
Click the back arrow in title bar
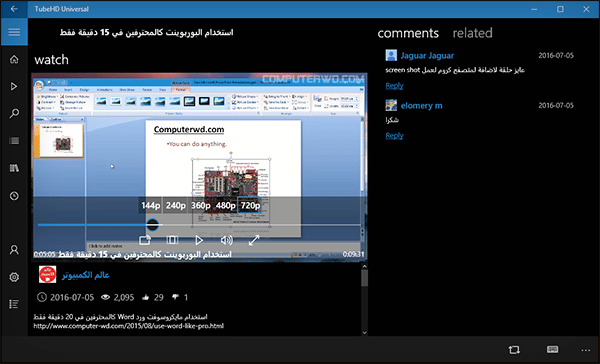[14, 9]
